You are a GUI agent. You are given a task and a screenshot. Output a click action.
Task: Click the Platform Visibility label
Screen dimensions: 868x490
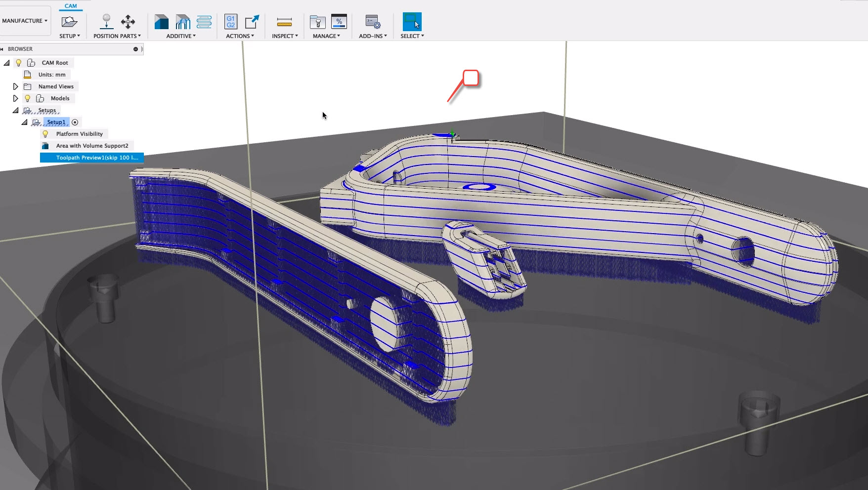(79, 134)
